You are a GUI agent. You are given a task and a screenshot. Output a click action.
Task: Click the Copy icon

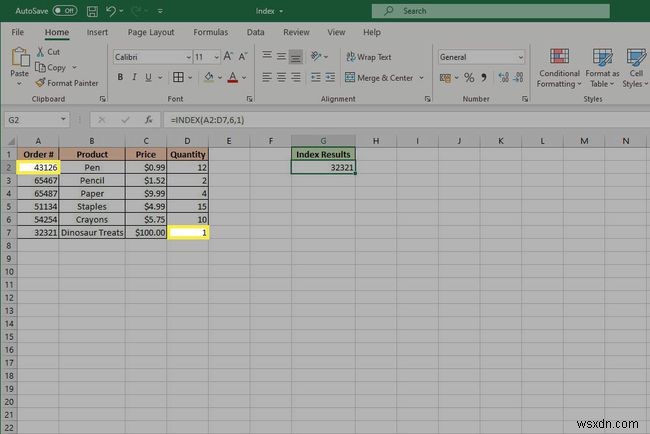pos(40,67)
